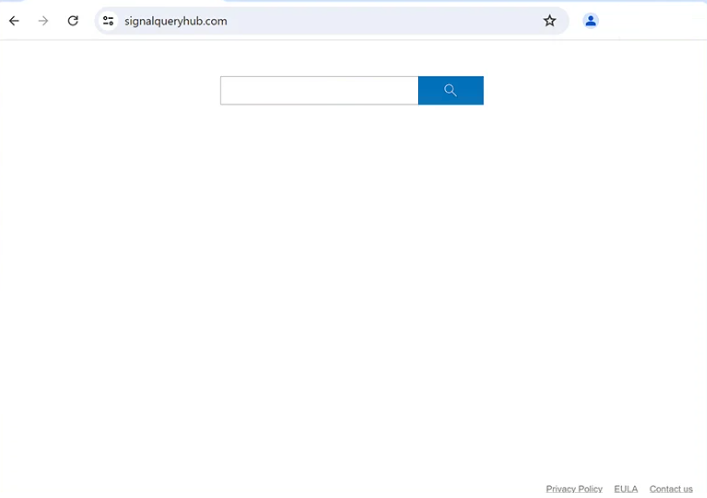Select the signalqueryhub.com address bar URL

click(x=176, y=21)
